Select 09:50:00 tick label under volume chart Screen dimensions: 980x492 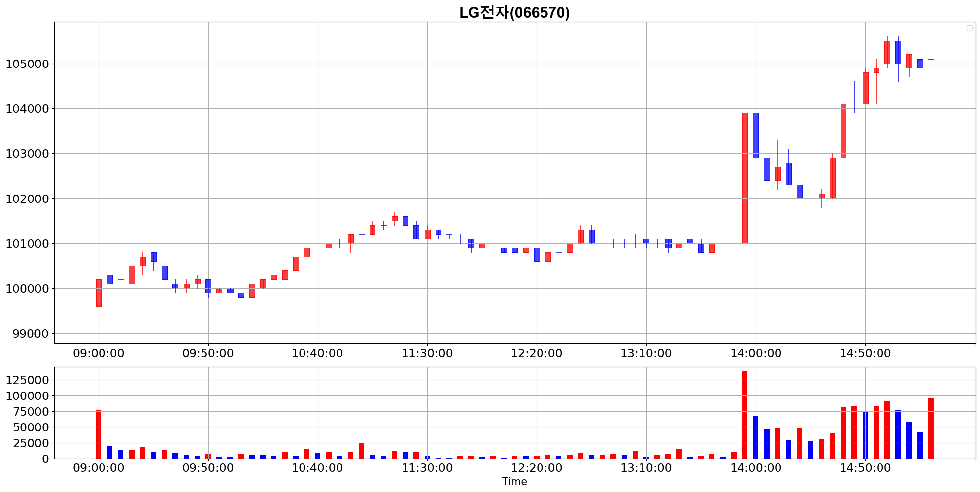point(208,468)
